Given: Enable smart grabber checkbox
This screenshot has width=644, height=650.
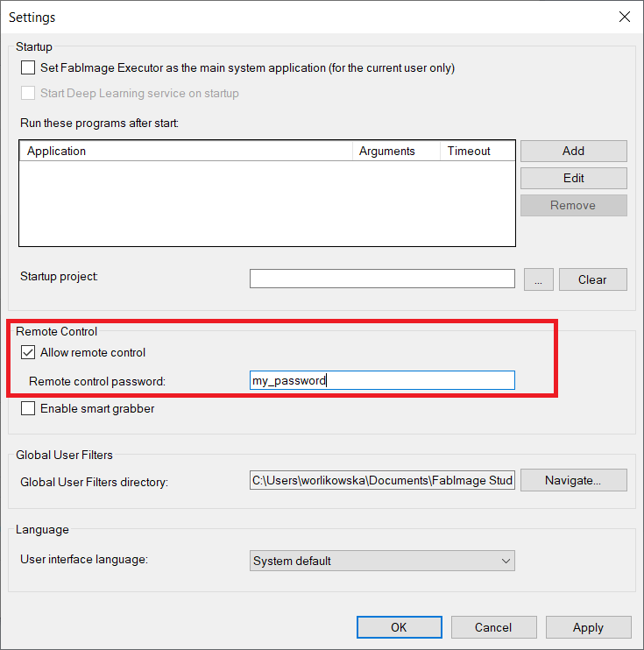Looking at the screenshot, I should click(x=28, y=408).
